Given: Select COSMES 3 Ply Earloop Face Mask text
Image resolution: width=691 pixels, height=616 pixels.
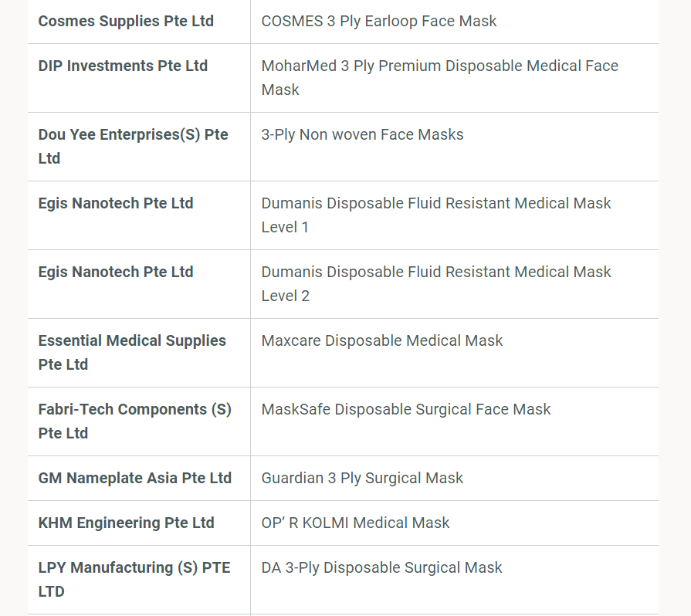Looking at the screenshot, I should [x=379, y=21].
